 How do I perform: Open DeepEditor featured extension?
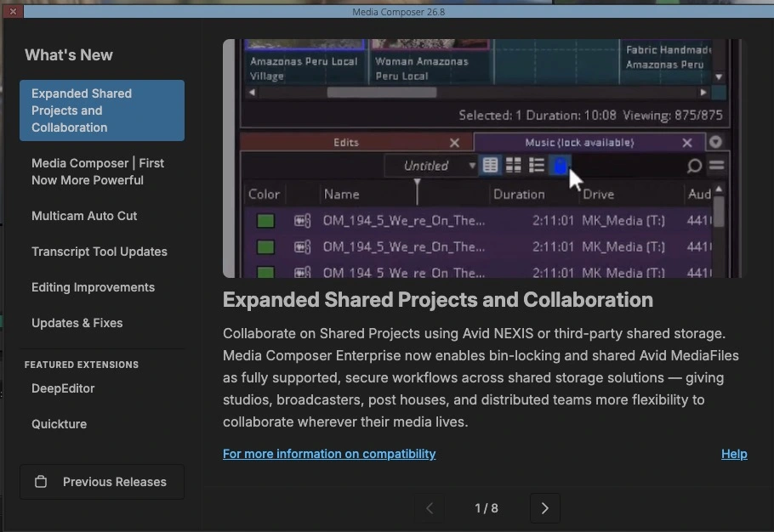(63, 388)
